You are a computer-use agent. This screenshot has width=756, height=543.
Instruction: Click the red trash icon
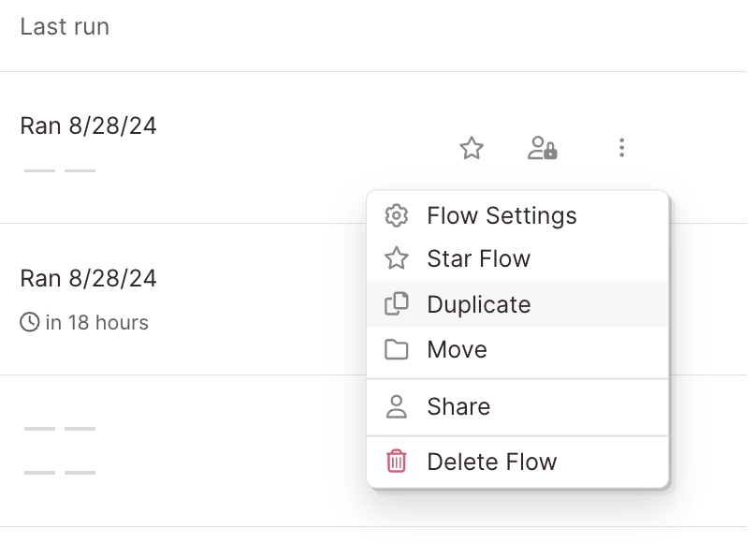(x=397, y=462)
